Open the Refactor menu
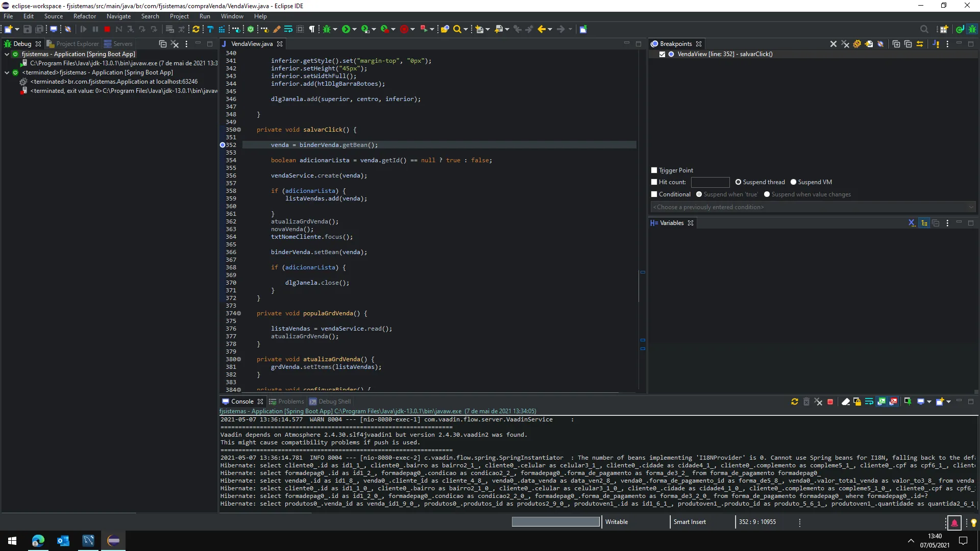Screen dimensions: 980x551 coord(84,16)
